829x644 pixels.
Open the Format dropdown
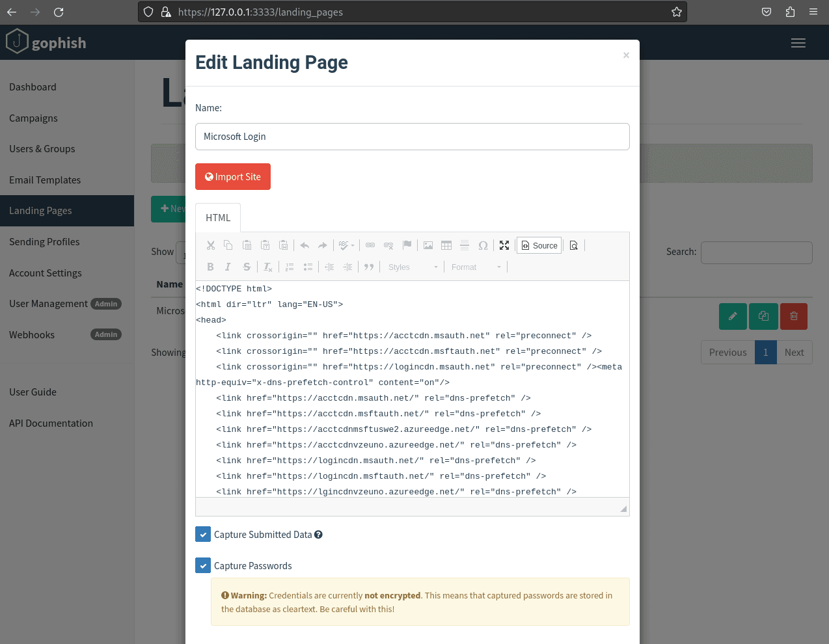click(x=476, y=267)
